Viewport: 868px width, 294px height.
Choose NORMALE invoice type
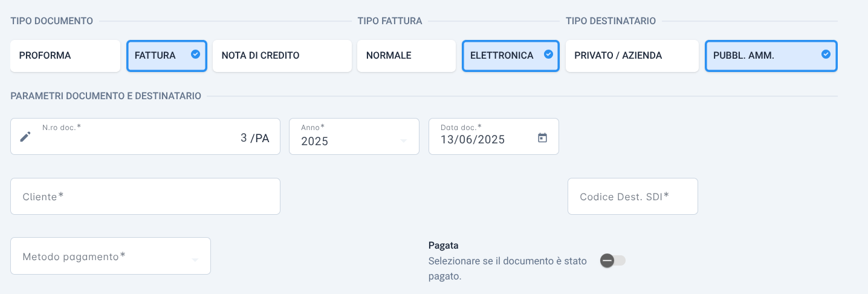point(406,56)
